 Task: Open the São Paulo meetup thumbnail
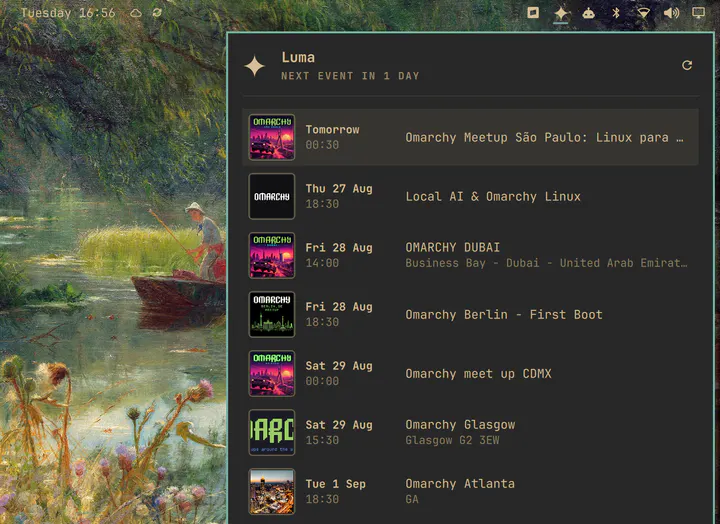point(272,137)
